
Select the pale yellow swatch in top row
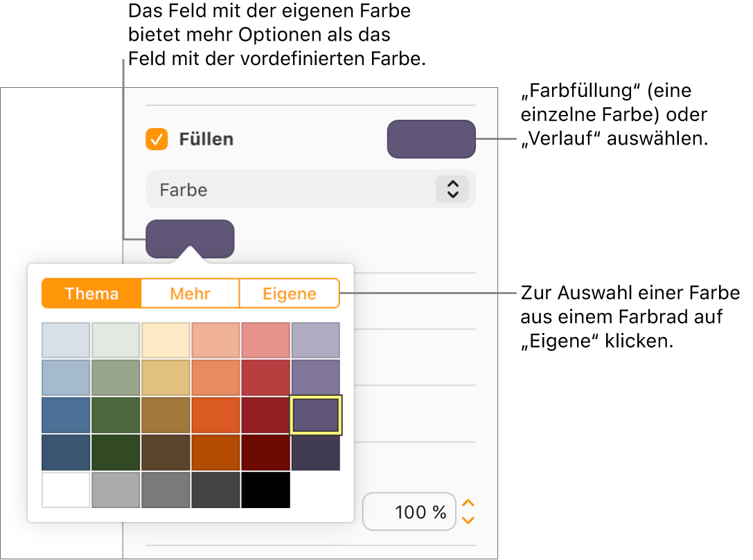point(166,339)
